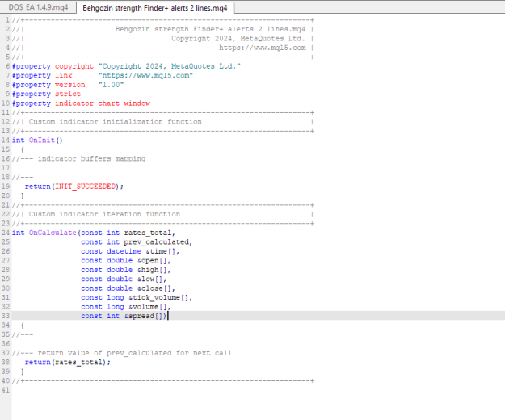Click indicator_chart_window property keyword
The width and height of the screenshot is (505, 420).
(103, 103)
